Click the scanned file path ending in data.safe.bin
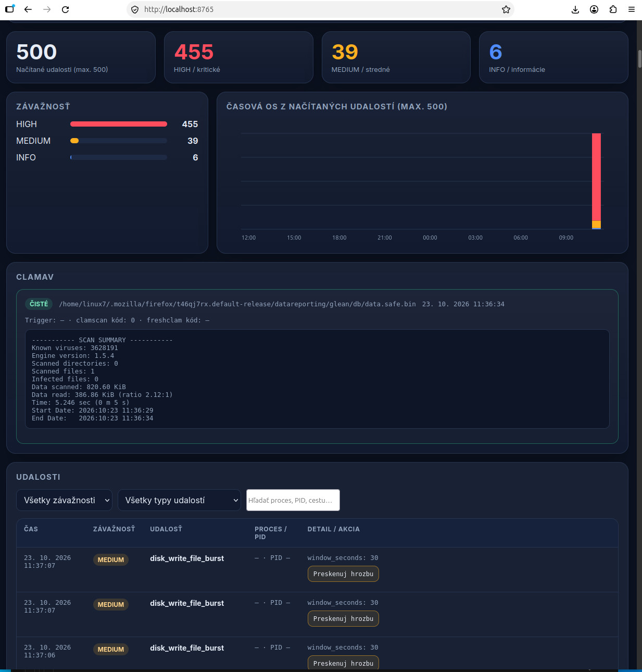This screenshot has width=642, height=672. pyautogui.click(x=237, y=304)
